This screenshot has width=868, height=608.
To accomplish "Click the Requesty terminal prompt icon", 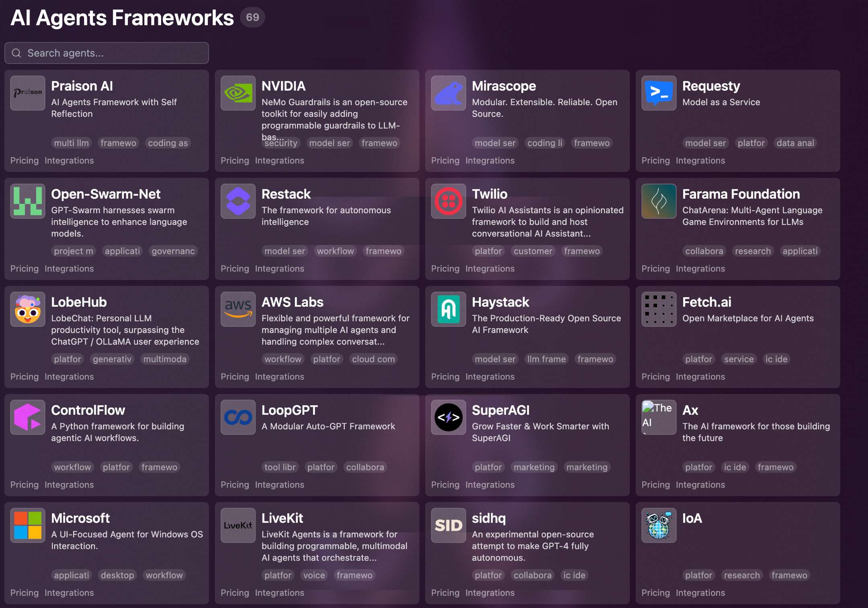I will (659, 93).
